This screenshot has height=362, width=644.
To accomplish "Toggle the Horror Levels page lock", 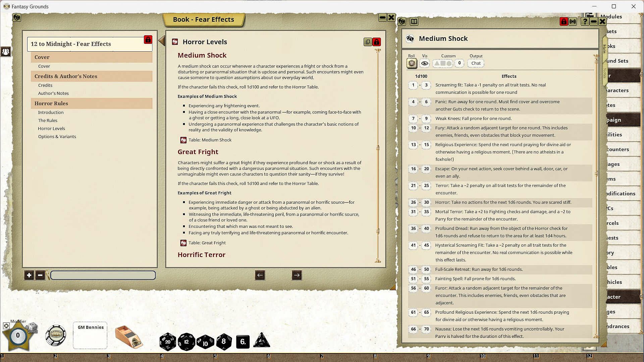I will pyautogui.click(x=376, y=42).
